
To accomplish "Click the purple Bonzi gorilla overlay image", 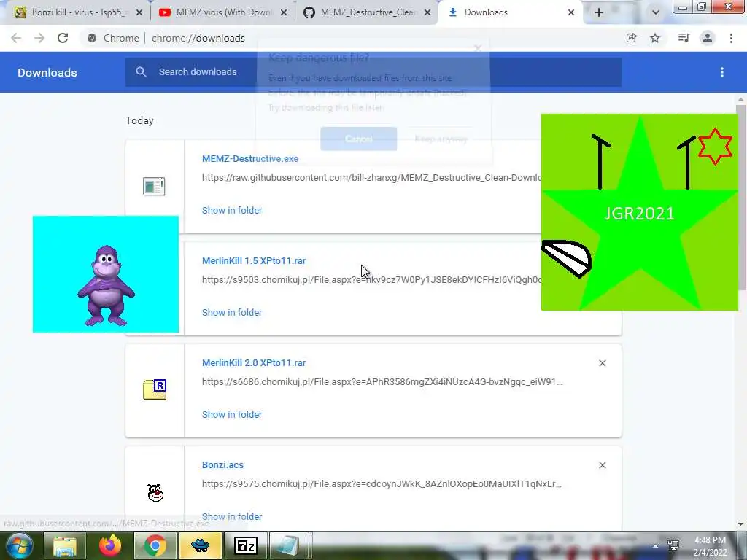I will tap(106, 274).
